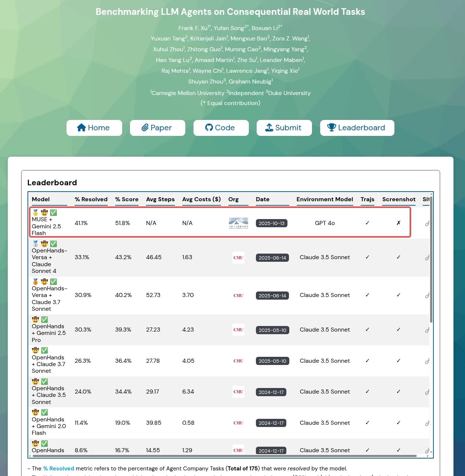Click Trajs checkmark for OpenHands Claude 3.5 Sonnet

367,392
